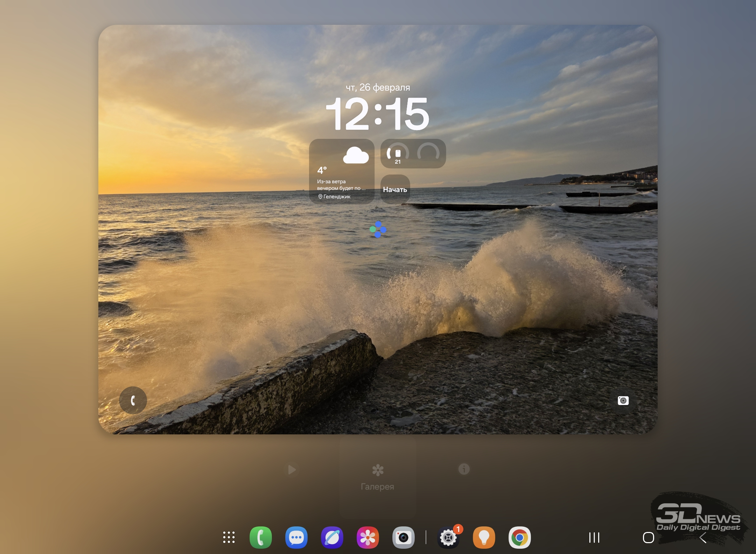Tap the Галерея label below the preview
The width and height of the screenshot is (756, 554).
[x=377, y=486]
